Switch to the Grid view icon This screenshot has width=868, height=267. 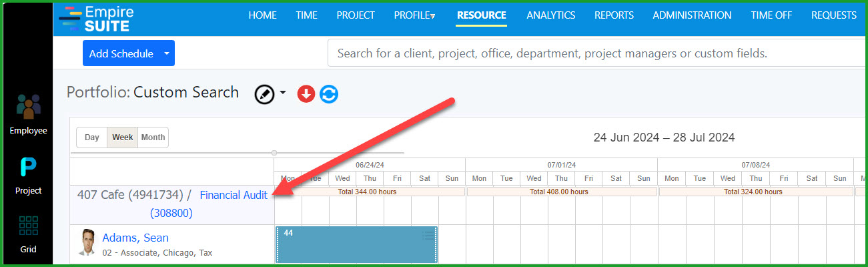coord(28,234)
